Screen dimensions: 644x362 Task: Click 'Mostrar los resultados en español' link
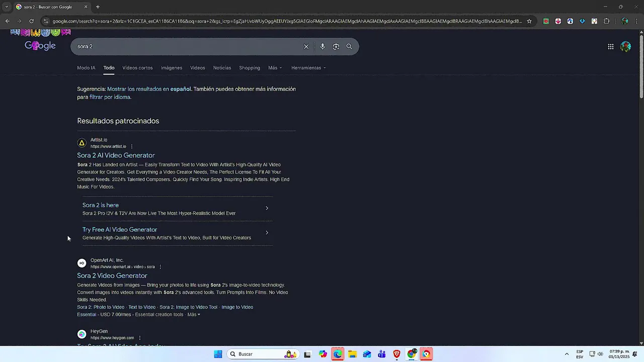click(x=149, y=89)
